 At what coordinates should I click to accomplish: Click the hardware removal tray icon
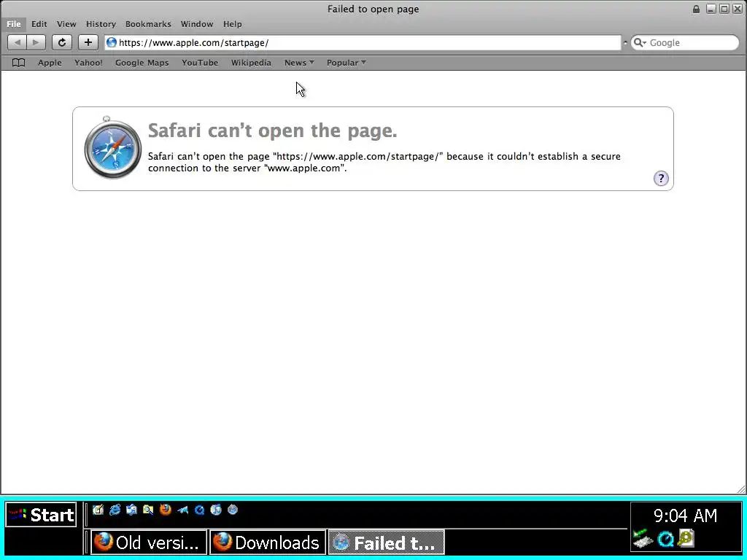643,539
